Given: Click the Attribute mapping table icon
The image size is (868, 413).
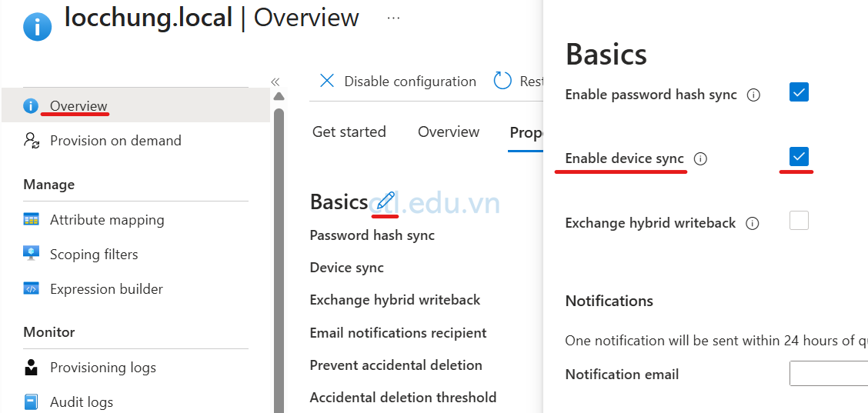Looking at the screenshot, I should tap(31, 220).
